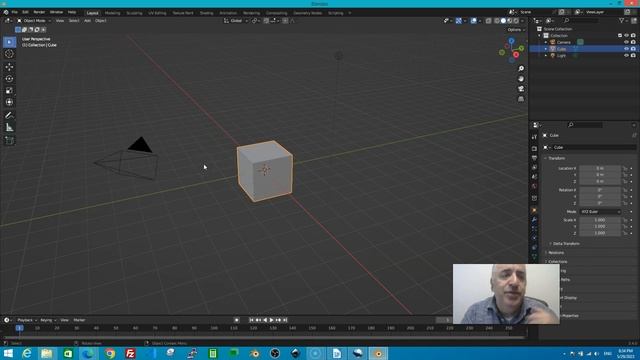The image size is (640, 360).
Task: Toggle Cube visibility eye in outliner
Action: 626,49
